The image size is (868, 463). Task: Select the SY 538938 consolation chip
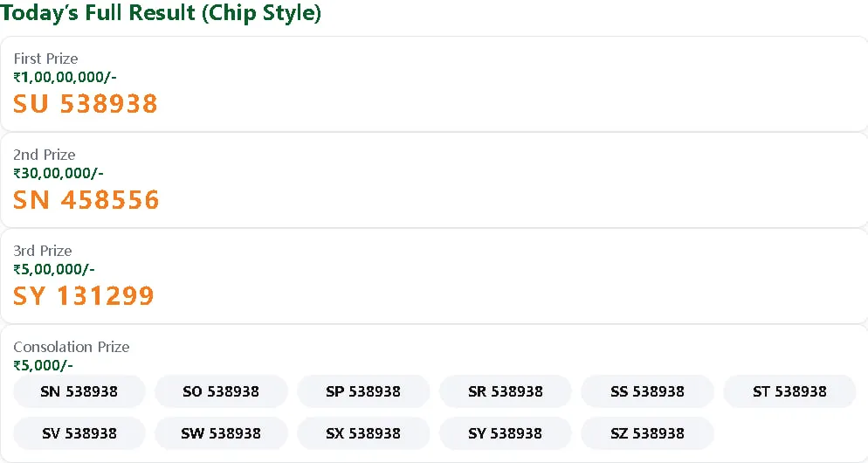(x=506, y=433)
